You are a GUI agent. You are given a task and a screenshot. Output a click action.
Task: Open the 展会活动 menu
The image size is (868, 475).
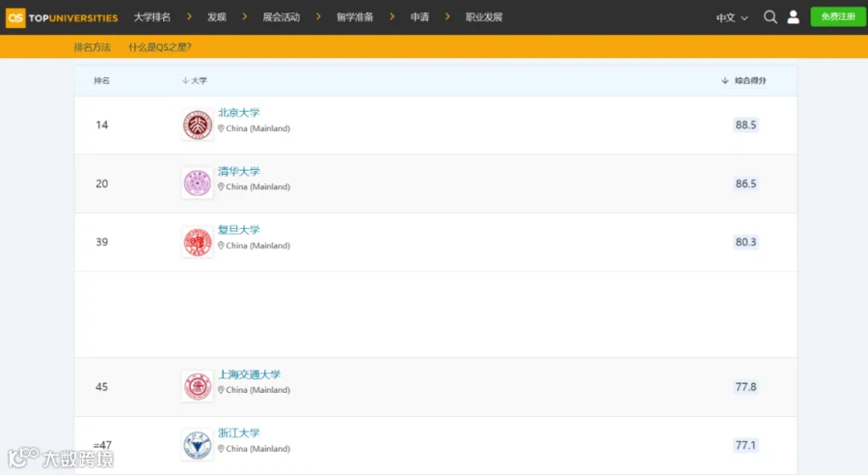pyautogui.click(x=282, y=17)
